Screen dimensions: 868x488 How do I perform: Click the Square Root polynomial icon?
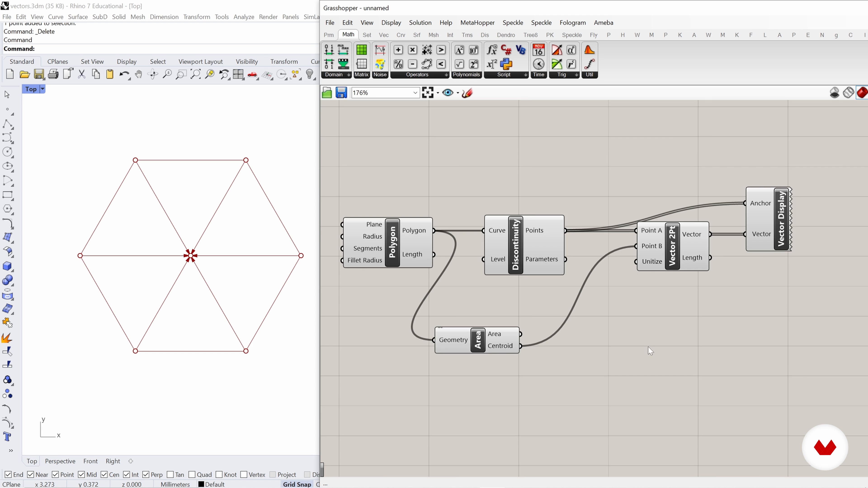tap(459, 64)
